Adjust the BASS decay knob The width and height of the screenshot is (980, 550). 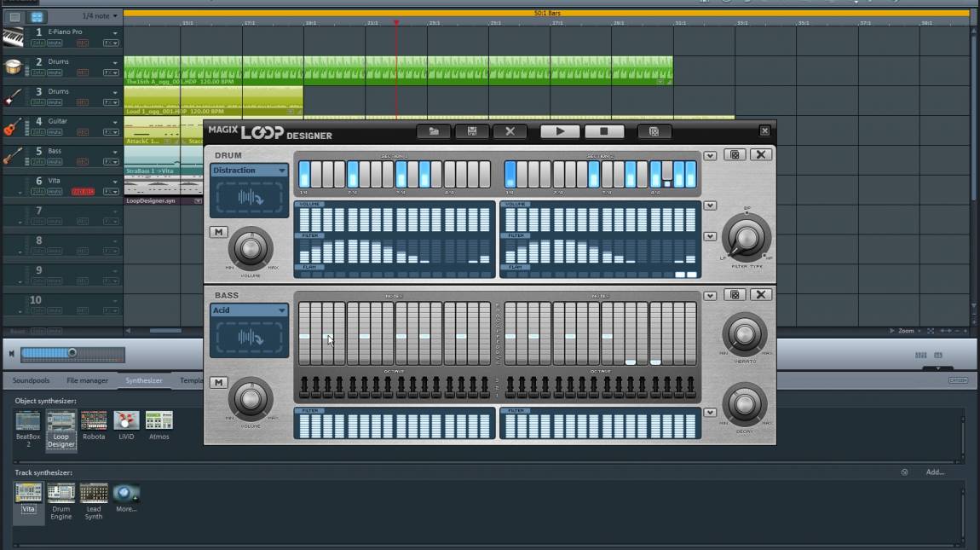(x=745, y=404)
